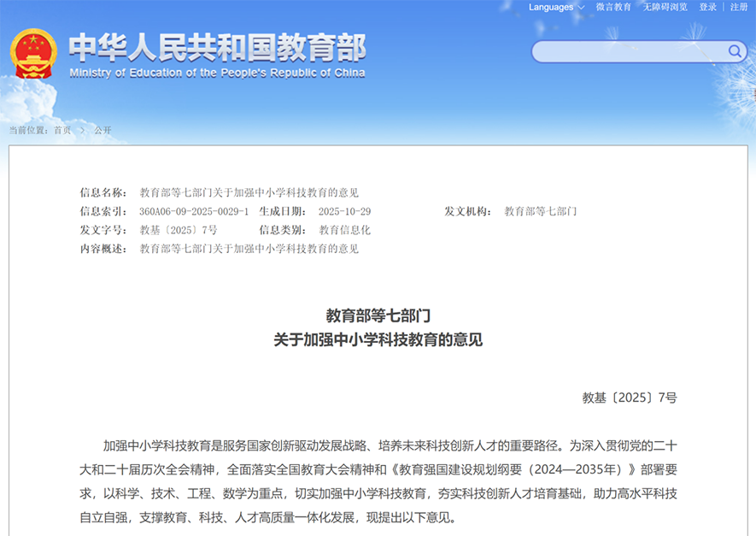Click the 中华人民共和国教育部 site title
The image size is (756, 536).
(x=217, y=47)
